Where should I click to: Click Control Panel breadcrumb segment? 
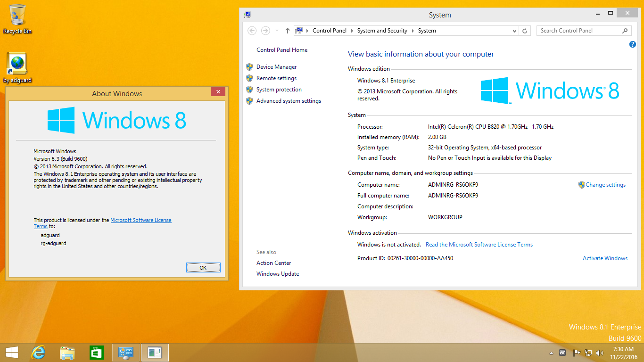330,31
